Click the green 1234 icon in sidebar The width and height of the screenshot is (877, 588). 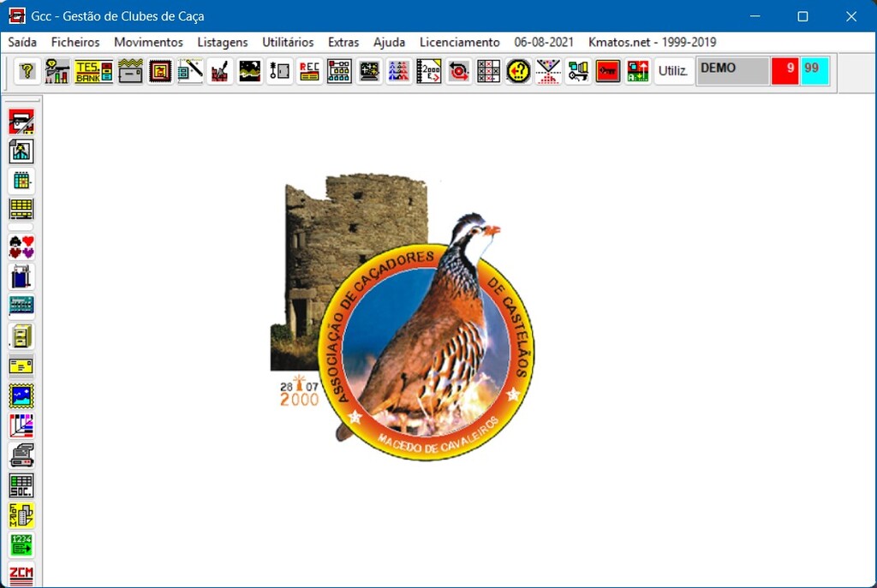click(x=21, y=544)
